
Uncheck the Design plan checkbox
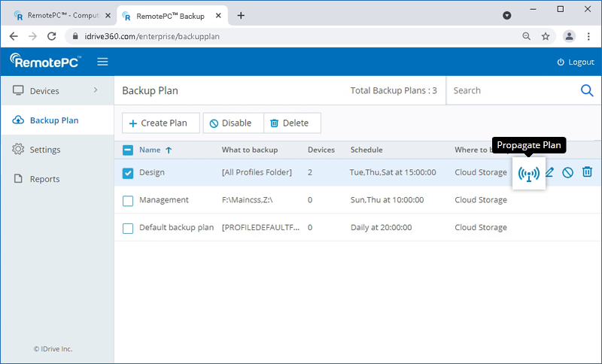[x=128, y=172]
